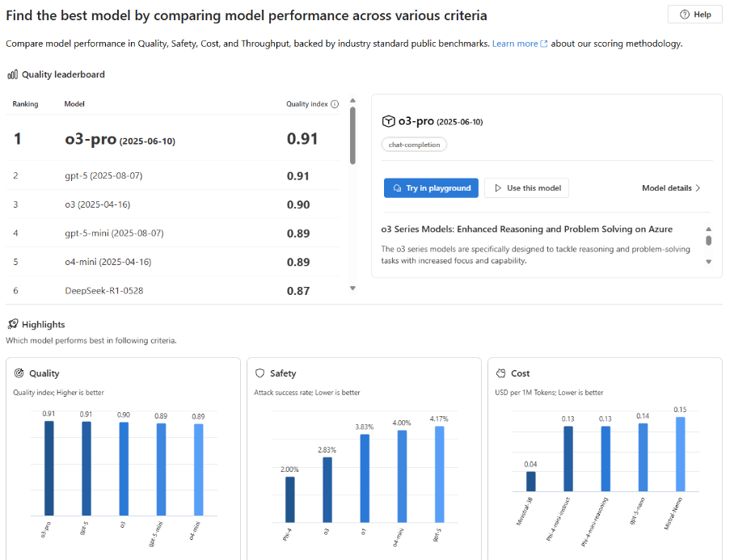730x560 pixels.
Task: Click the Quality index info icon
Action: [x=335, y=104]
